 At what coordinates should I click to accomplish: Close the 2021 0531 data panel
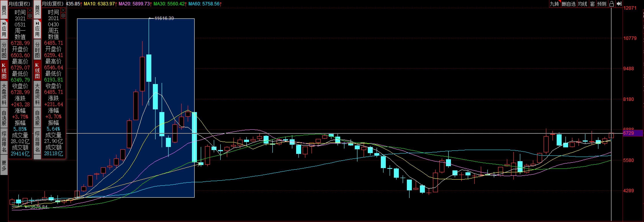click(30, 10)
